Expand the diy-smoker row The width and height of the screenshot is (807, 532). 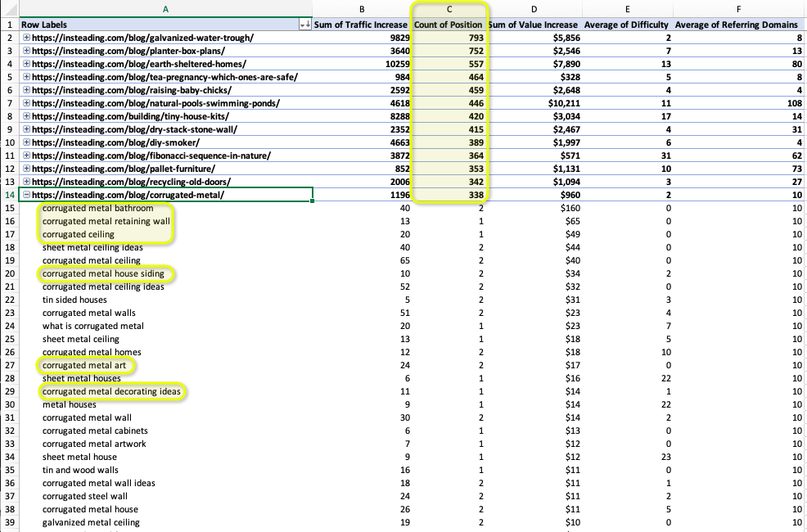click(x=26, y=142)
